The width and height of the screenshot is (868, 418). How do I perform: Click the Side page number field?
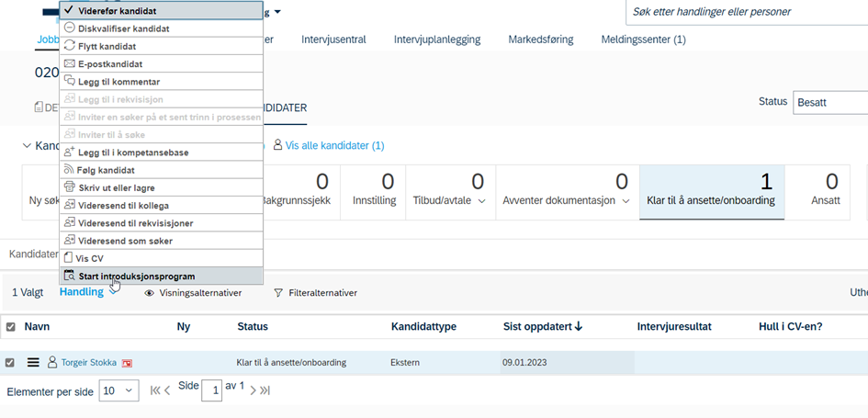point(212,390)
